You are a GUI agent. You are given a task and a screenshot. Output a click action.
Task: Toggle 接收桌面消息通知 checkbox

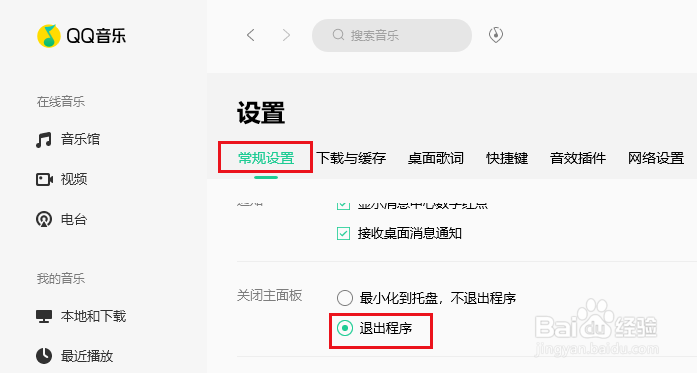(343, 233)
